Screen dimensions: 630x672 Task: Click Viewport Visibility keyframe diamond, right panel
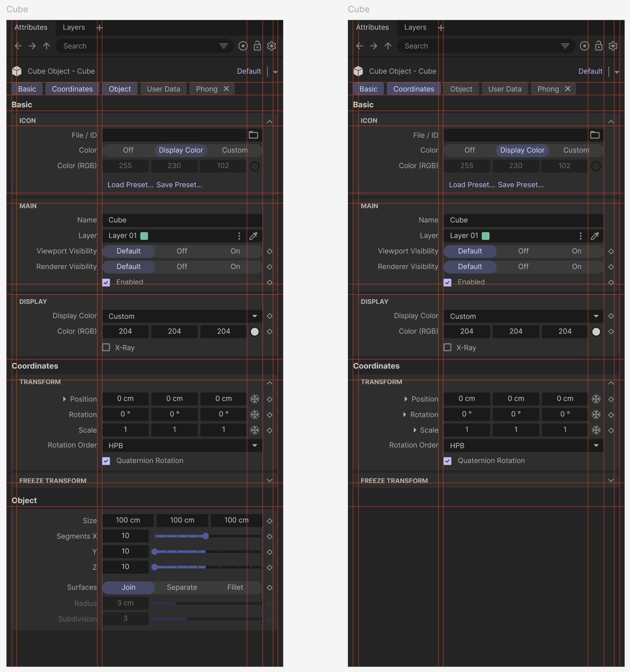(x=611, y=251)
